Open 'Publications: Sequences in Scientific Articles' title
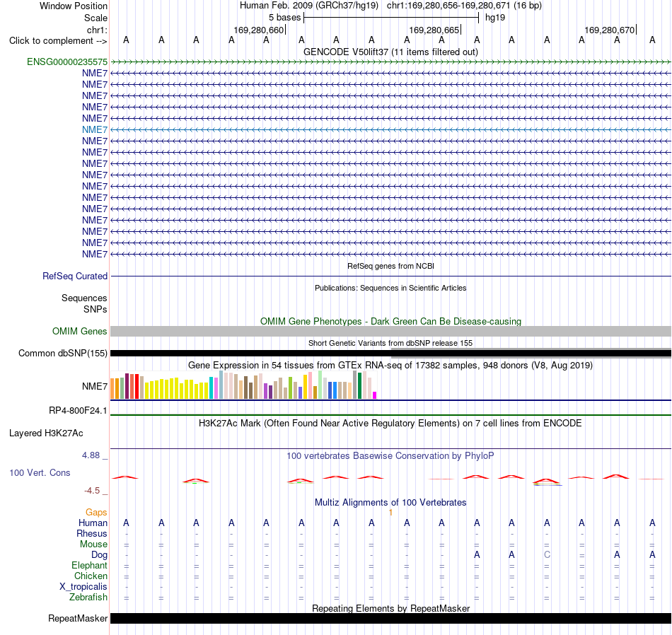This screenshot has width=672, height=635. (x=390, y=288)
